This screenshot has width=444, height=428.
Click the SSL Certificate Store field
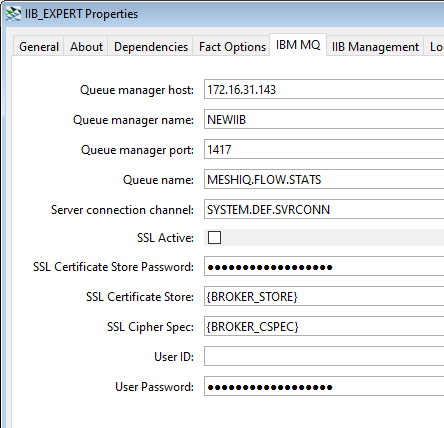[x=324, y=296]
